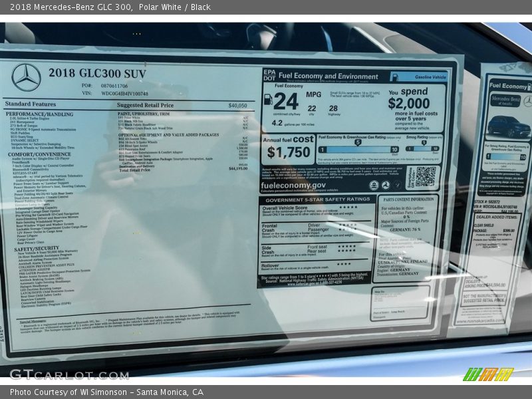Click the pump icon beside Gasoline Vehicle
Screen dimensions: 532x399
pos(394,77)
